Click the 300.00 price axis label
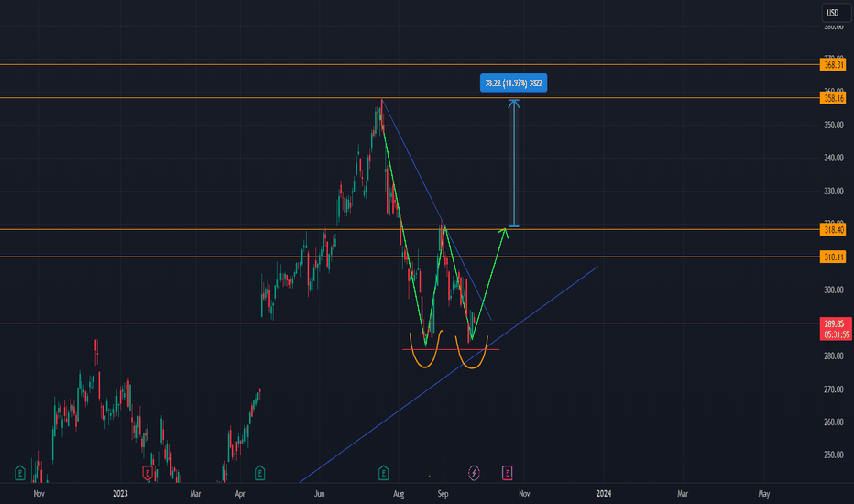The height and width of the screenshot is (504, 854). (x=834, y=290)
